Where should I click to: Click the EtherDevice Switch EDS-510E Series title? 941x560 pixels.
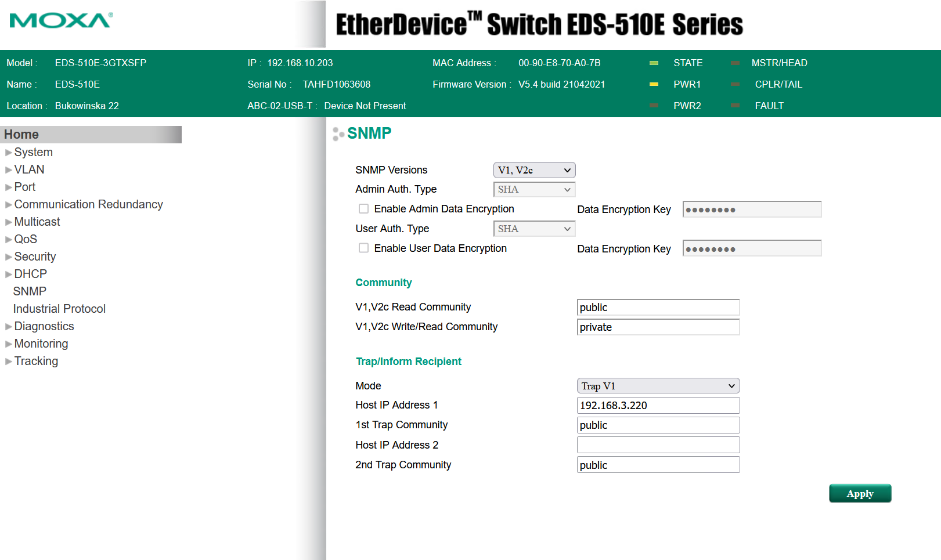tap(539, 24)
